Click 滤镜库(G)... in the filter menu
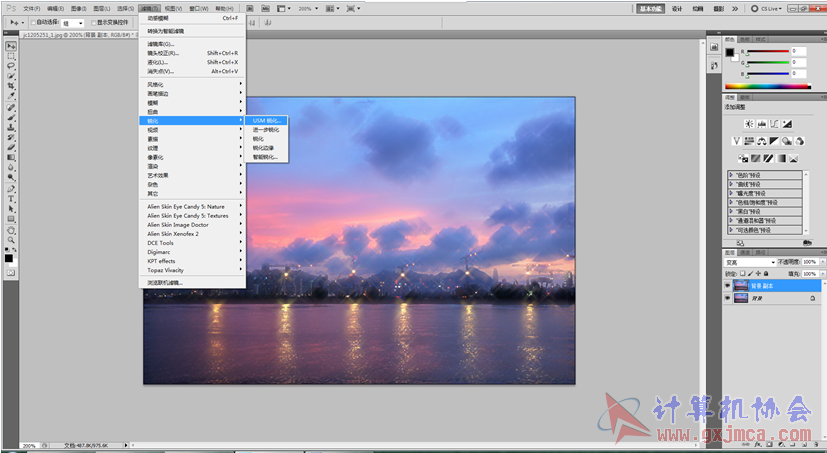This screenshot has height=453, width=827. pyautogui.click(x=161, y=44)
